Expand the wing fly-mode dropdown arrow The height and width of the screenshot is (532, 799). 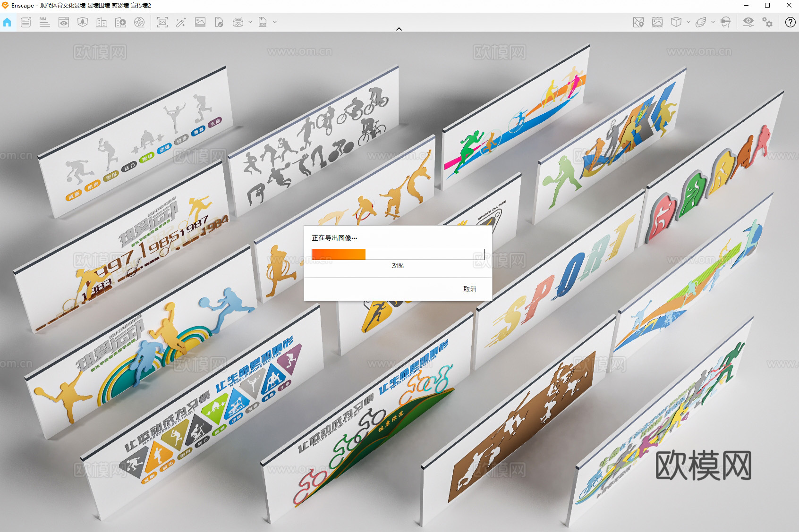[713, 22]
